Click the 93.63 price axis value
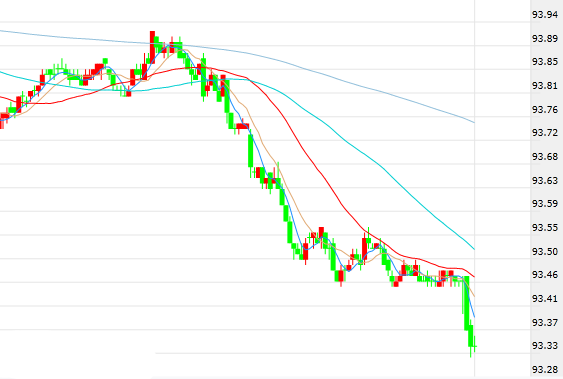Image resolution: width=563 pixels, height=379 pixels. [545, 180]
